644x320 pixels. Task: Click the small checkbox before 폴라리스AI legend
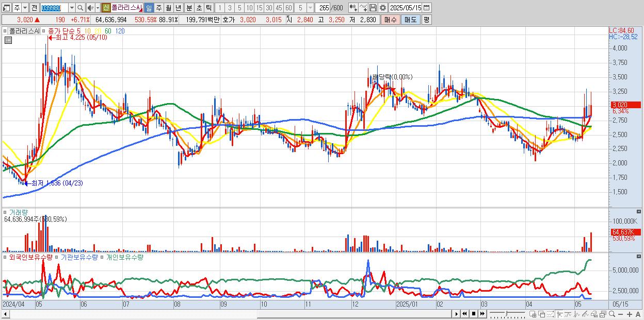coord(6,31)
